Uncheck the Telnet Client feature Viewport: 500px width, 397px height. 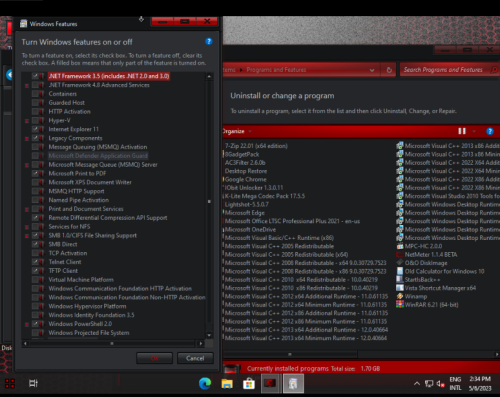(x=35, y=262)
